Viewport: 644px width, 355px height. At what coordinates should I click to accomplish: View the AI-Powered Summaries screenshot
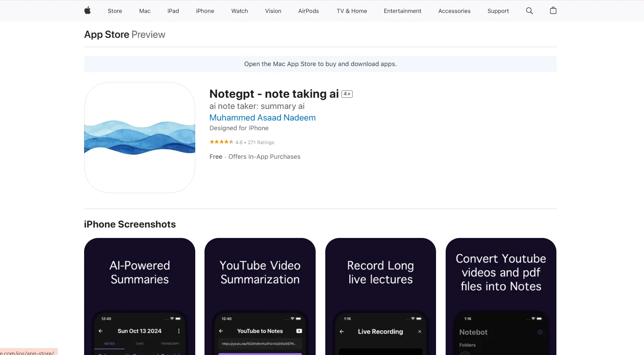[x=140, y=296]
